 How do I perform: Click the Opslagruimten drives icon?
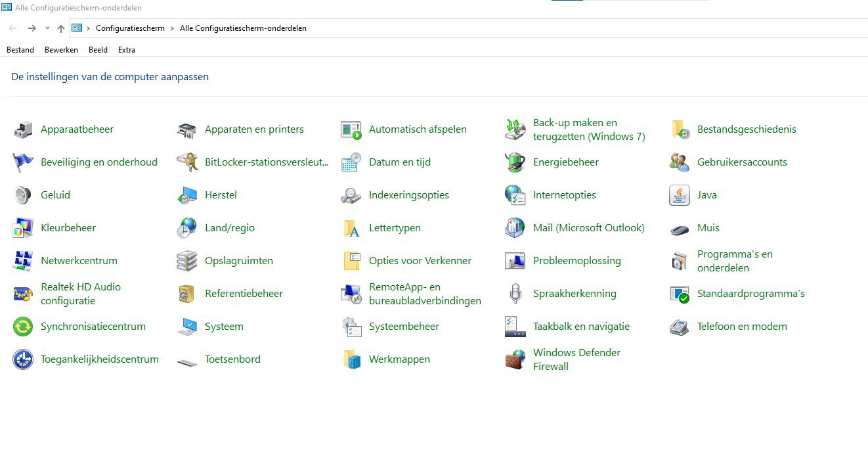click(187, 261)
